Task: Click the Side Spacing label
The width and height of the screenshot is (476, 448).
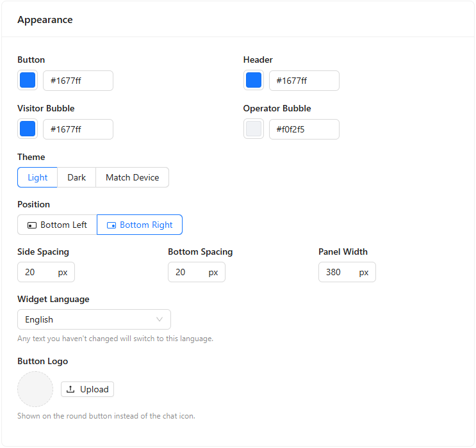Action: click(43, 252)
